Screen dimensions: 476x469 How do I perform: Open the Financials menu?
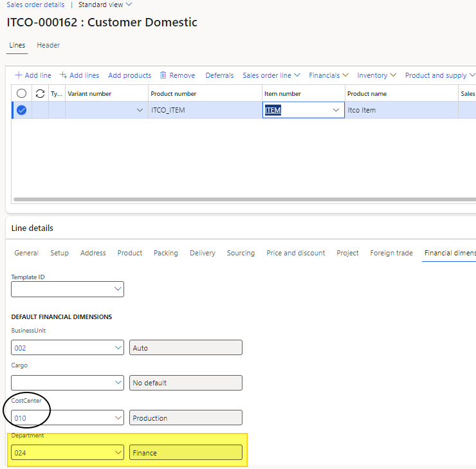click(x=328, y=75)
